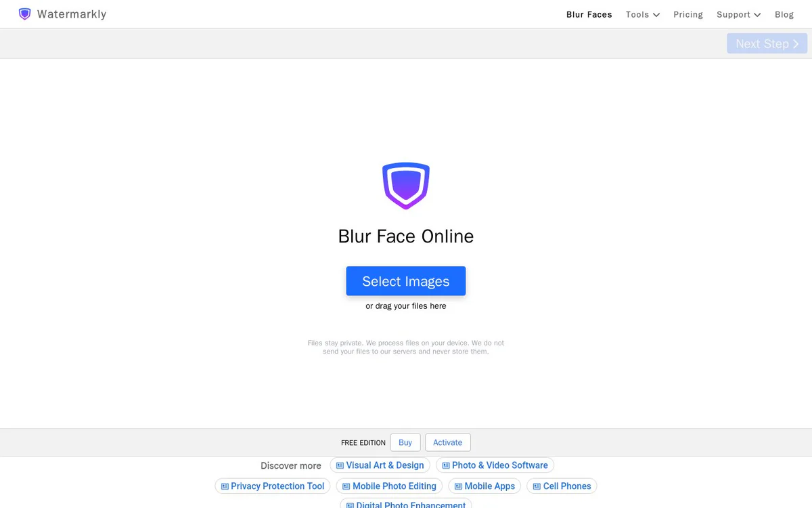Screen dimensions: 812x508
Task: Open the Pricing page
Action: pos(688,14)
